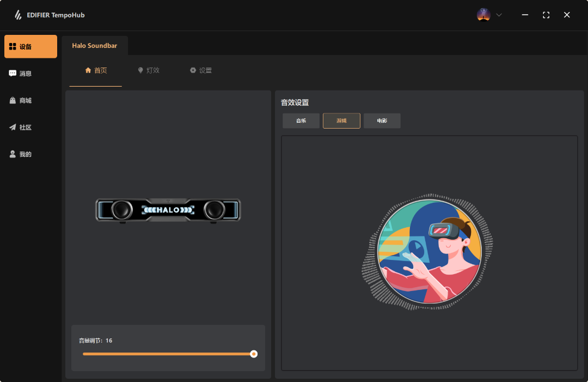
Task: Select the Halo Soundbar device tab
Action: click(x=95, y=46)
